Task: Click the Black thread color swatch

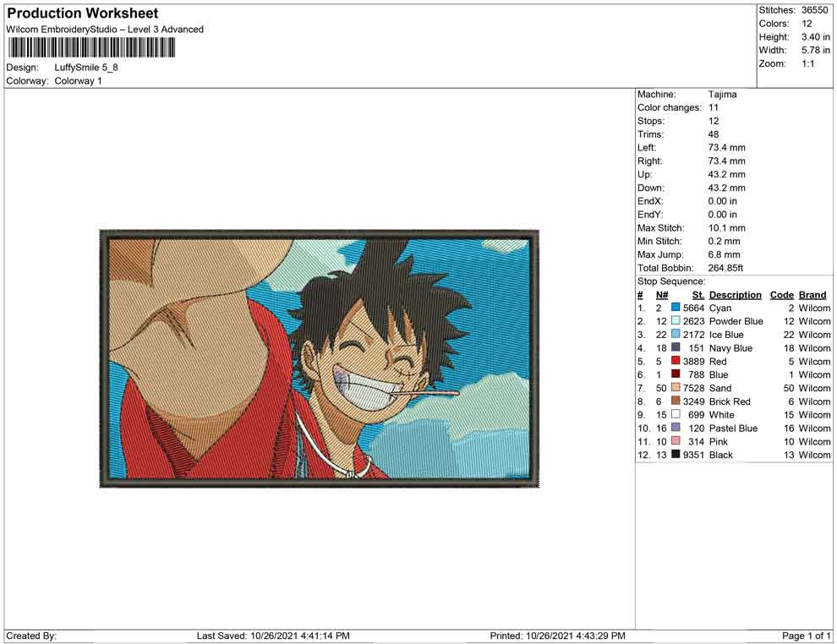Action: 676,454
